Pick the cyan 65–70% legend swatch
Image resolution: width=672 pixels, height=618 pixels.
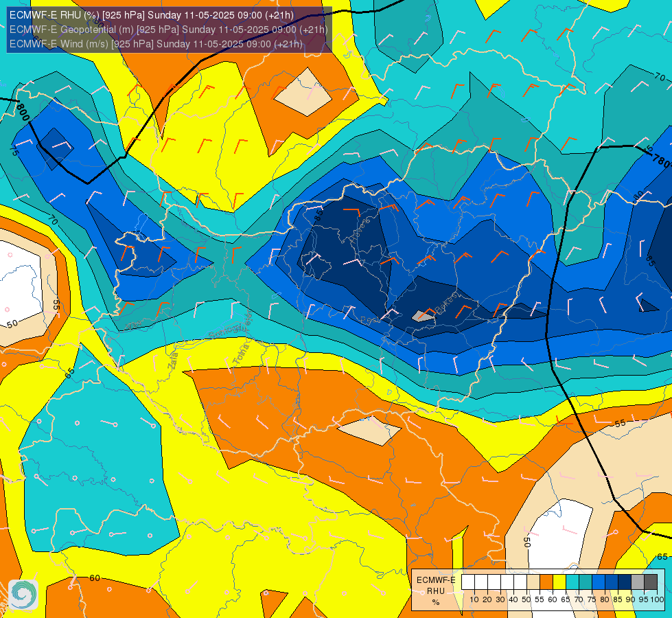pos(572,582)
